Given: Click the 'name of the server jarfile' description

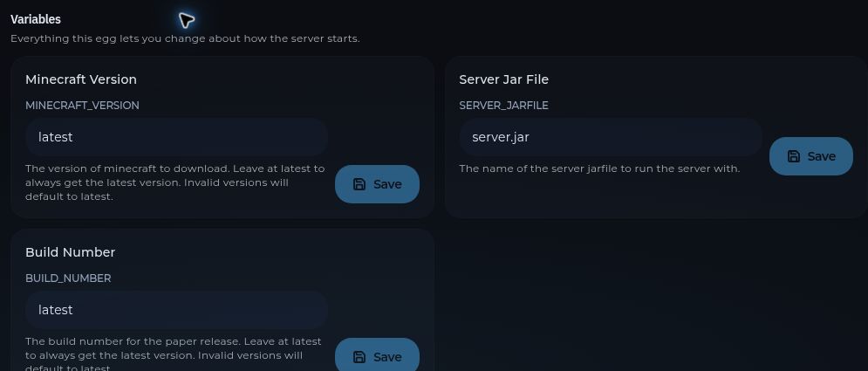Looking at the screenshot, I should point(599,168).
